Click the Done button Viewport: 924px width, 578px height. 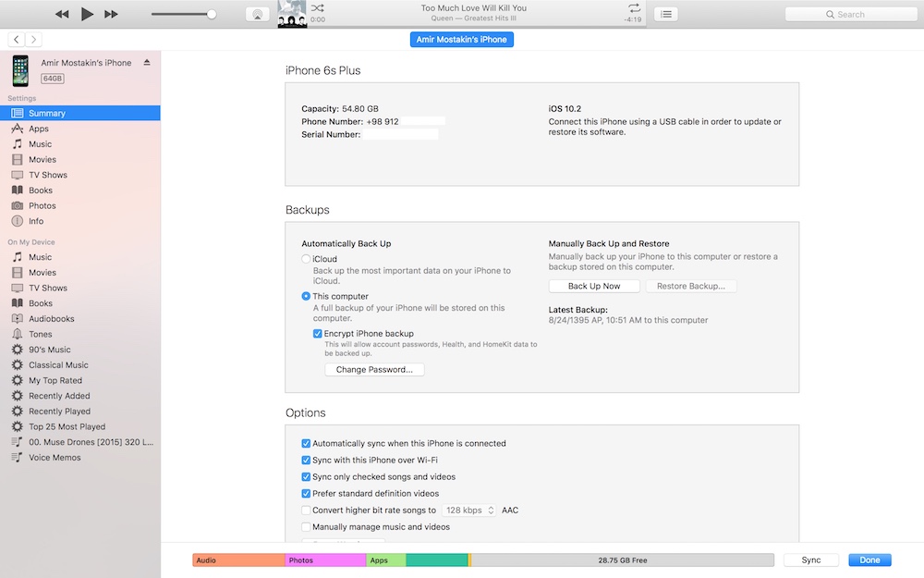[x=869, y=560]
